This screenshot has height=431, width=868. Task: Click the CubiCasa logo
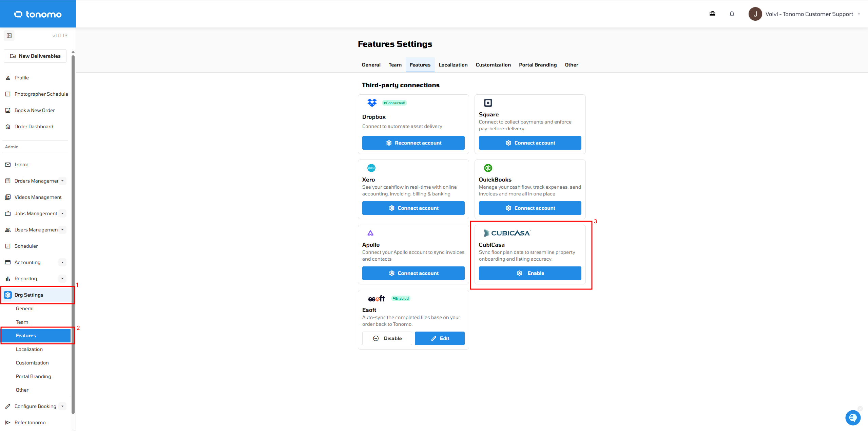[x=507, y=233]
